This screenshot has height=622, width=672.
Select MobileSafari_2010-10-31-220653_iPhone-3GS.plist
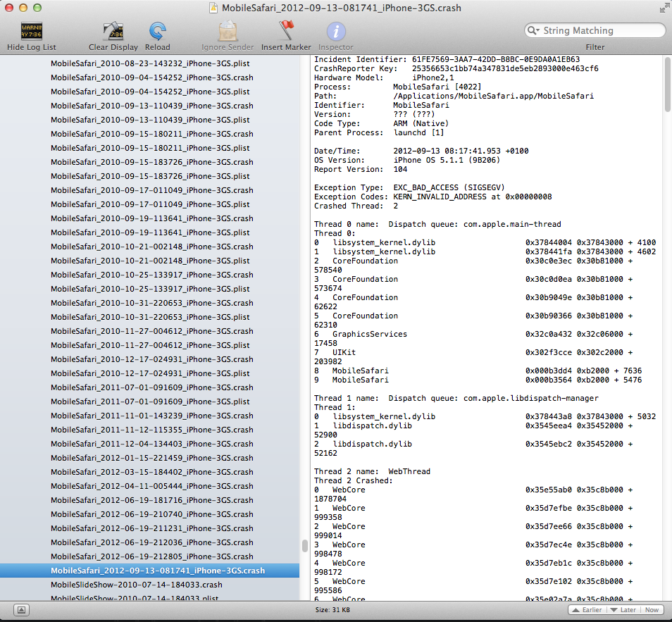(x=150, y=317)
